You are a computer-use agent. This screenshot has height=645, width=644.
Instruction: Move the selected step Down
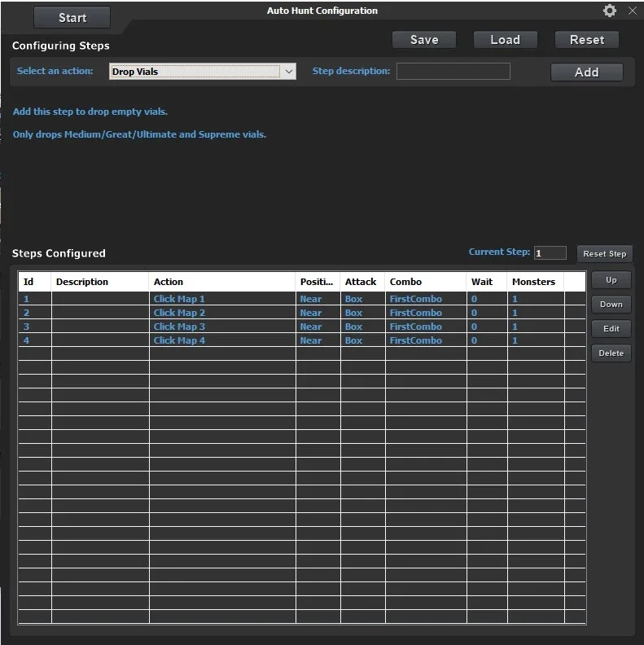click(x=611, y=304)
